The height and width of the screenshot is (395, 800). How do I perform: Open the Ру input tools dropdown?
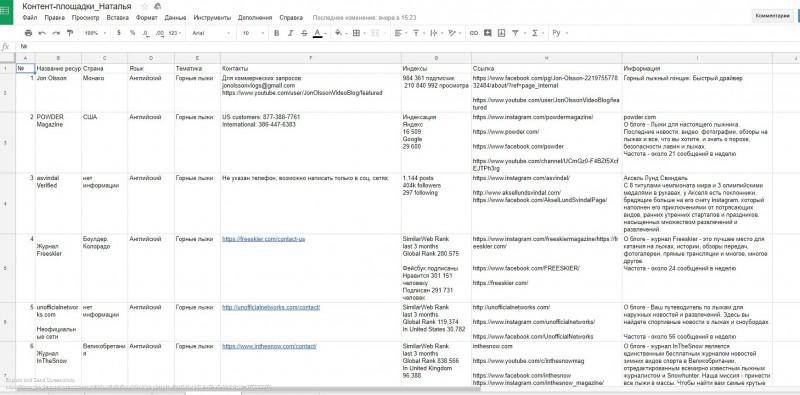(x=560, y=33)
